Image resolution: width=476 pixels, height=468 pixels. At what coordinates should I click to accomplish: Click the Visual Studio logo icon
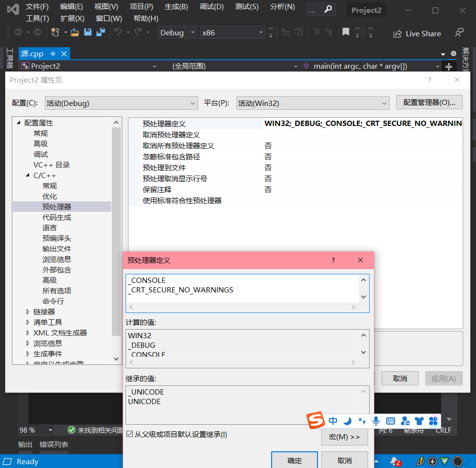13,10
